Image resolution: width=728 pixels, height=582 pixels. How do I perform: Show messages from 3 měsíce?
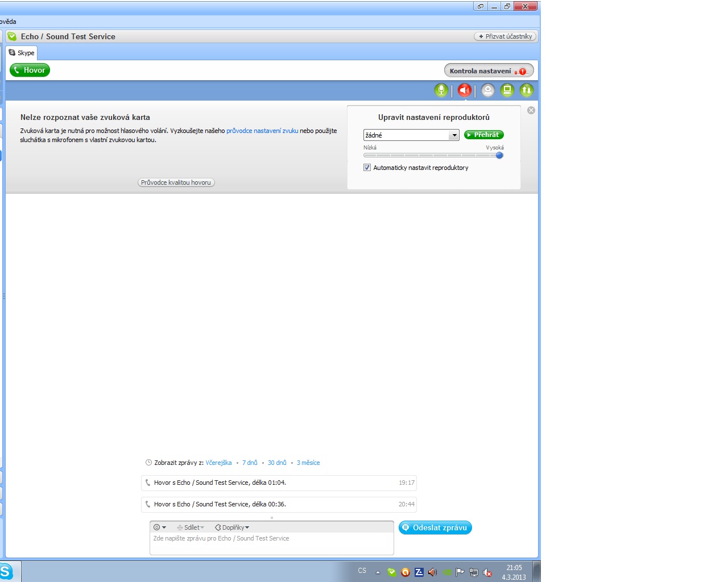coord(308,463)
